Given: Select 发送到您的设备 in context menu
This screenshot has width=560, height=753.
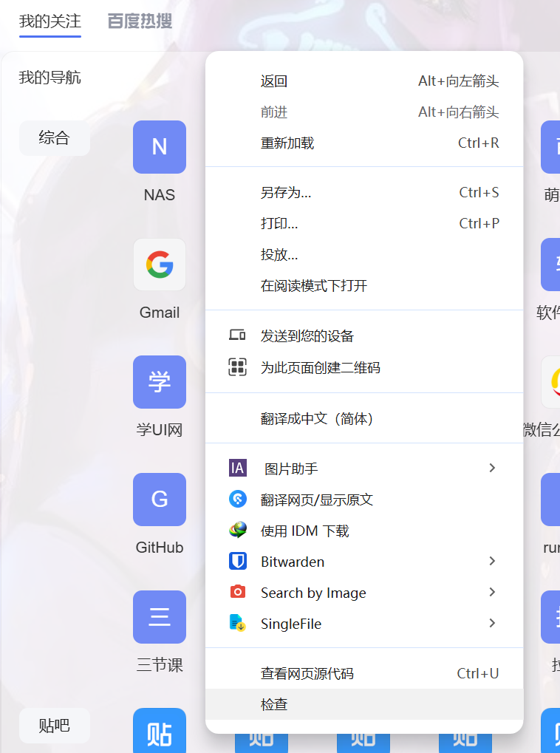Looking at the screenshot, I should click(x=307, y=335).
